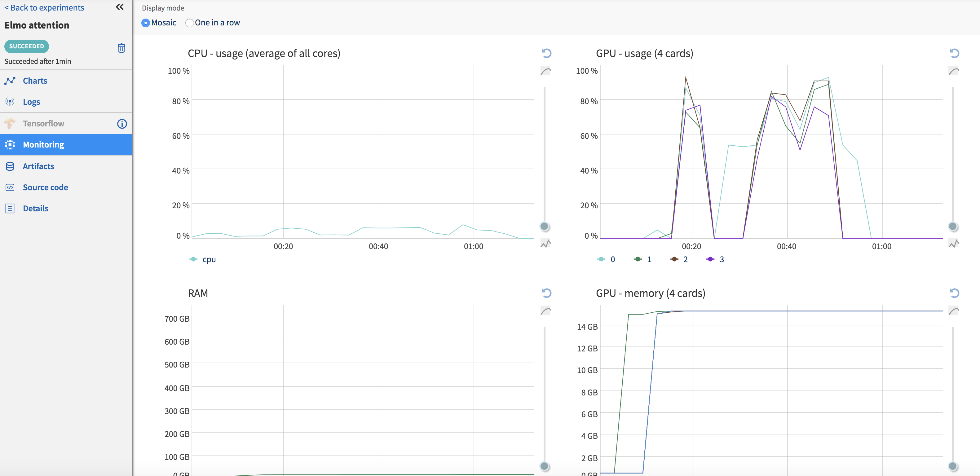Image resolution: width=980 pixels, height=476 pixels.
Task: Click the CPU chart smoothing slider handle
Action: tap(545, 227)
